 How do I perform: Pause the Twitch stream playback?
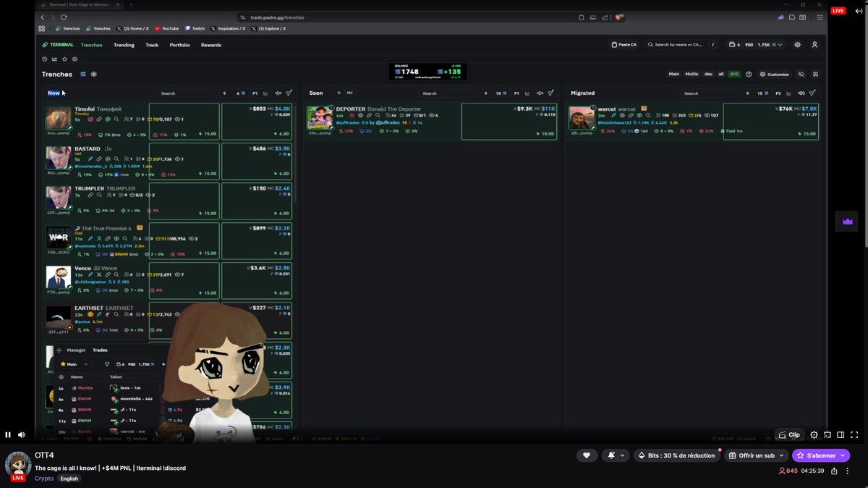coord(8,434)
